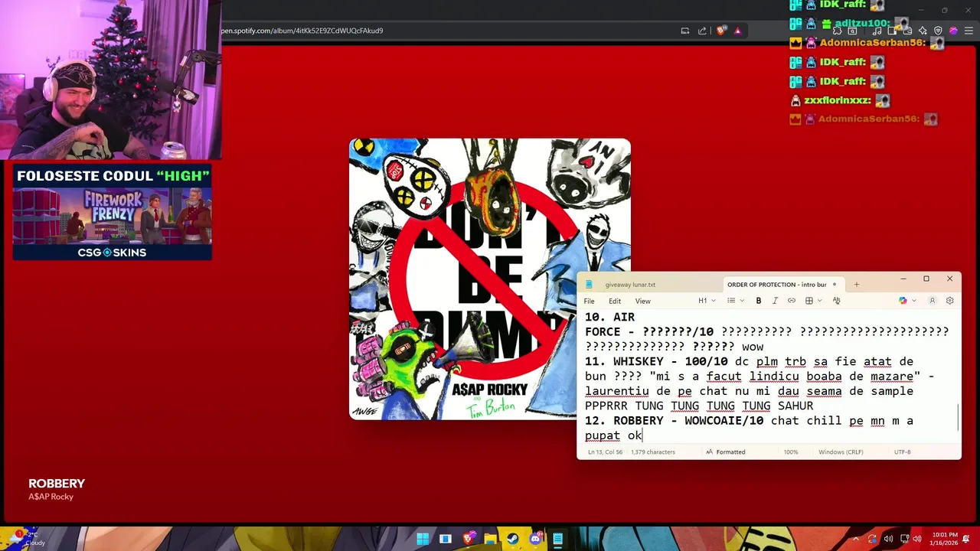This screenshot has width=980, height=551.
Task: Open File Explorer from the taskbar
Action: 490,539
